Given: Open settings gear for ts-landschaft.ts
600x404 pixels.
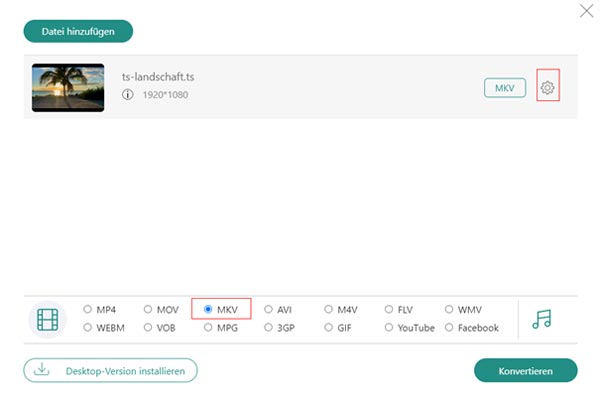Looking at the screenshot, I should (x=548, y=88).
